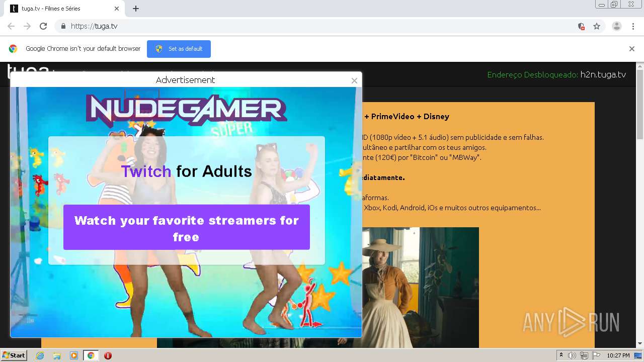Show hidden system tray icons
644x362 pixels.
coord(561,355)
